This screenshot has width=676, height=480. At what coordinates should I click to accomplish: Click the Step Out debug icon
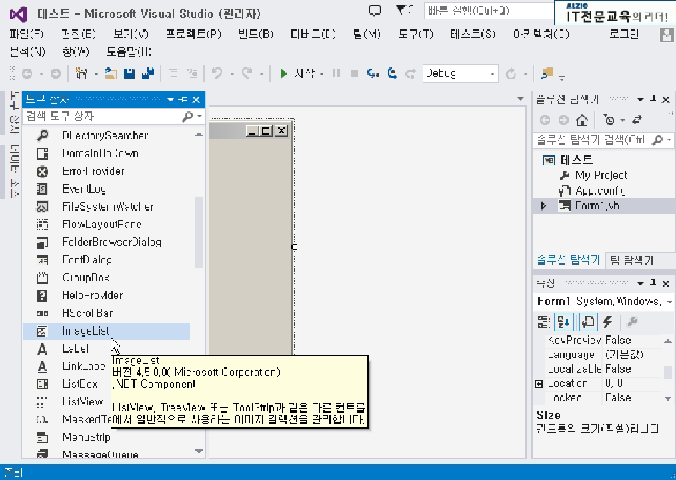click(x=410, y=73)
